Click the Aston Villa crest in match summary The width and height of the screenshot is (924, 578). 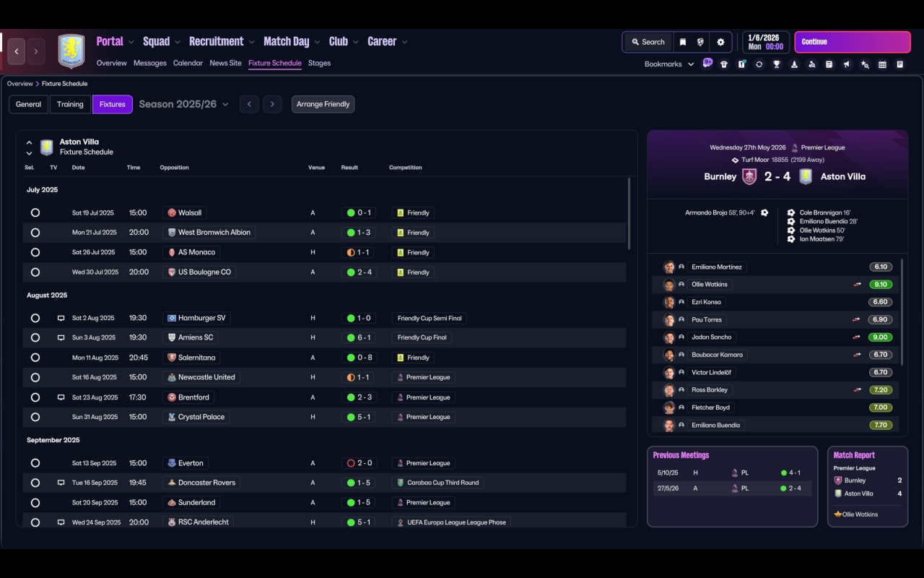pyautogui.click(x=806, y=176)
